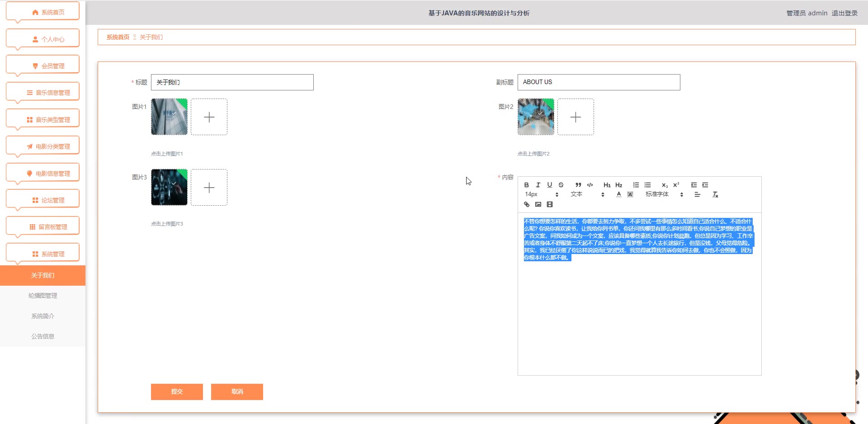The width and height of the screenshot is (868, 424).
Task: Insert an image in the editor
Action: click(538, 204)
